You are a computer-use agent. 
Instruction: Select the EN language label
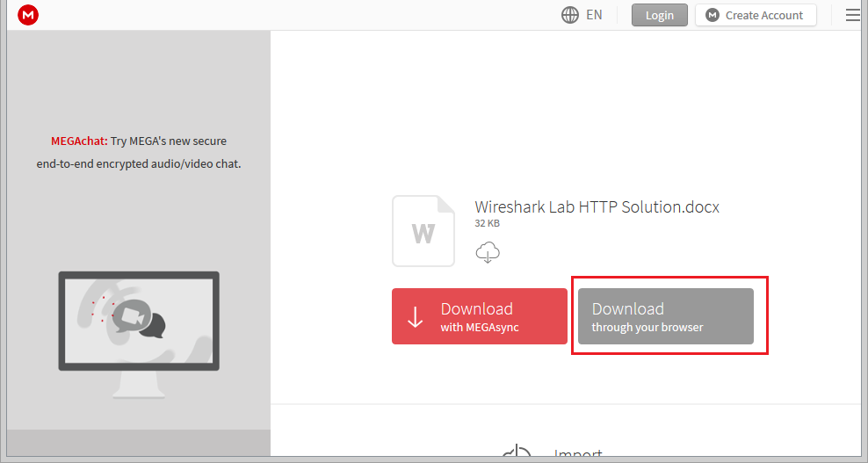(x=594, y=15)
